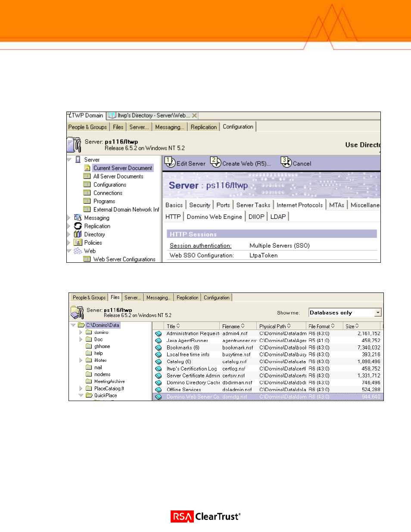Open People & Groups tab in lower panel

coord(89,298)
